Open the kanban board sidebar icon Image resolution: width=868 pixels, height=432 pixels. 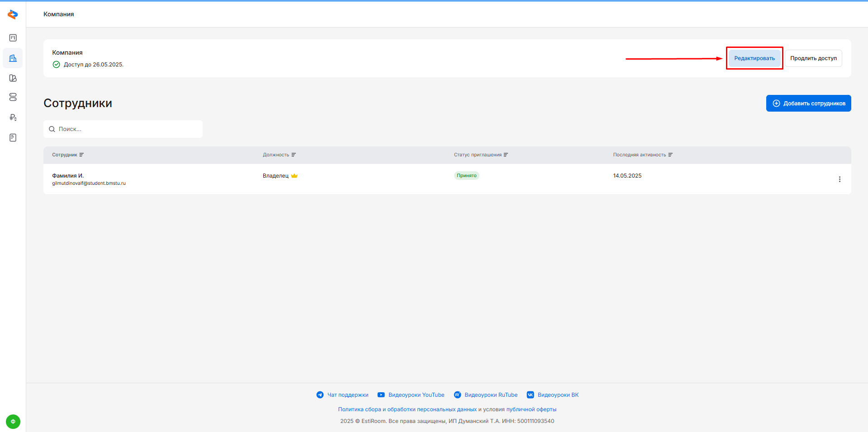pos(13,38)
